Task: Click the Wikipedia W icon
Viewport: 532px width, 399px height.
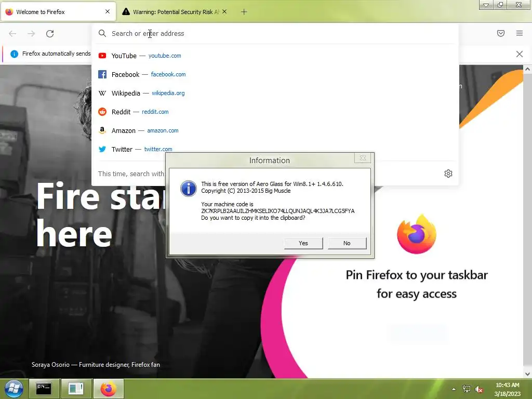Action: point(102,93)
